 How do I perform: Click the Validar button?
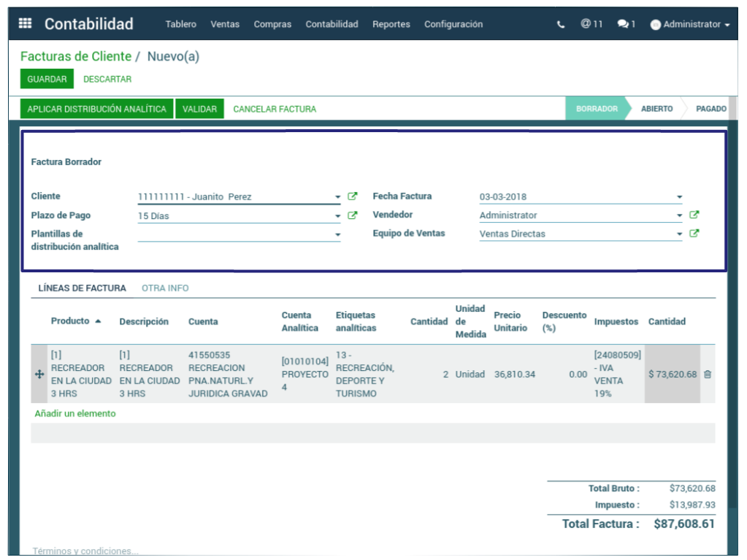[x=199, y=109]
